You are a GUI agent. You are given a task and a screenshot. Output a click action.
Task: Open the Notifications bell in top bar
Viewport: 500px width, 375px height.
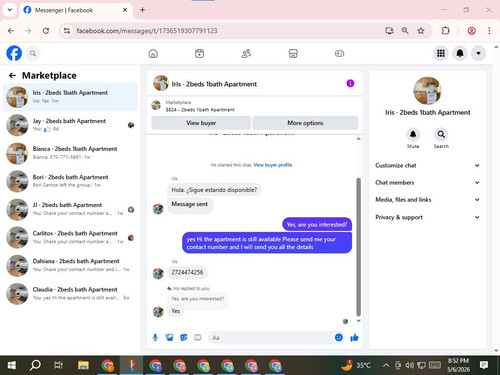coord(460,53)
